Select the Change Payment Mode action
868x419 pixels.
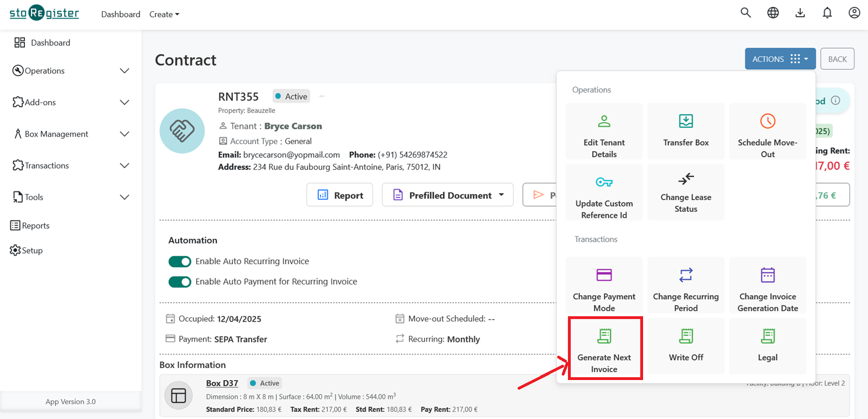(x=604, y=285)
